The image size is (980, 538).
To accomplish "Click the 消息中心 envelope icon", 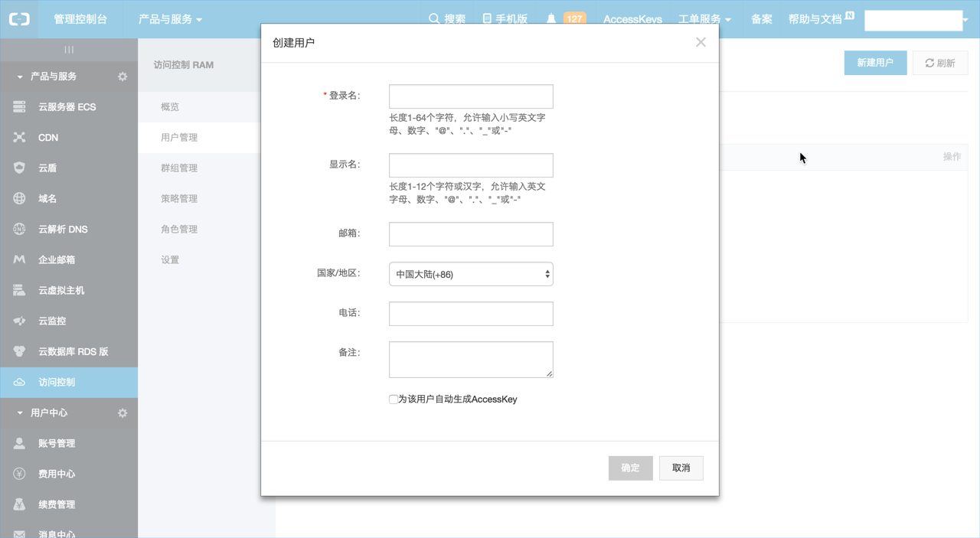I will click(19, 534).
